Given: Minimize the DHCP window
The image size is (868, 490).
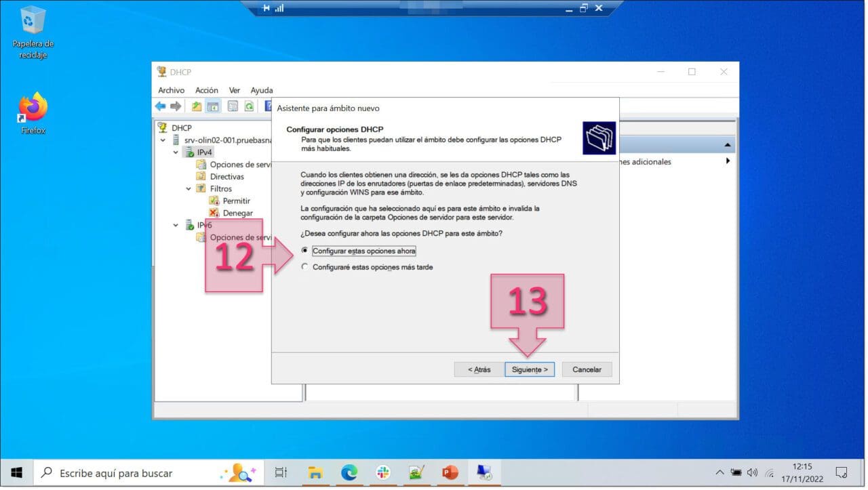Looking at the screenshot, I should (660, 72).
